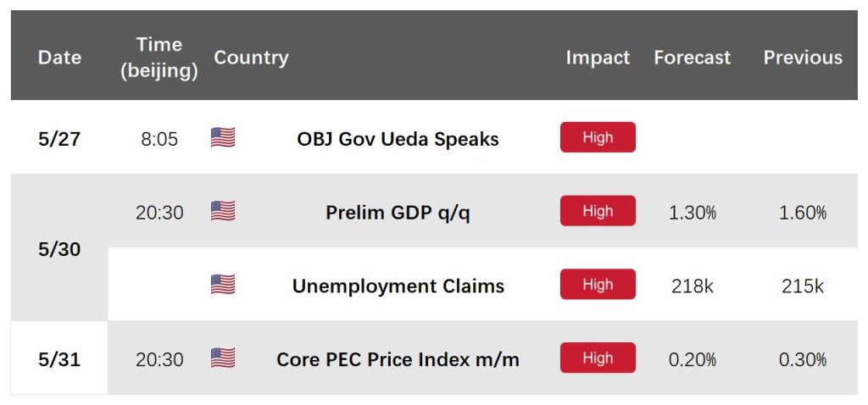Click the US flag beside OBJ Gov Ueda Speaks
This screenshot has width=868, height=405.
[223, 137]
